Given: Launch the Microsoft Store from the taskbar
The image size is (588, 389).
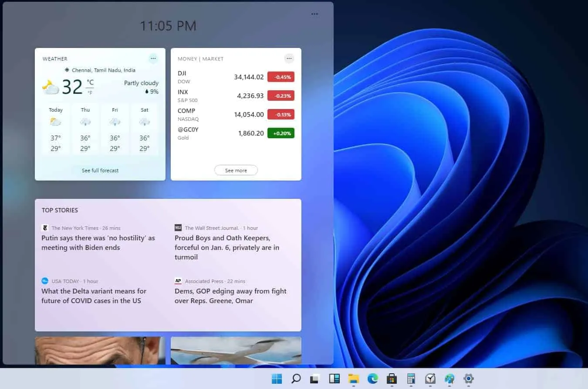Looking at the screenshot, I should coord(391,379).
